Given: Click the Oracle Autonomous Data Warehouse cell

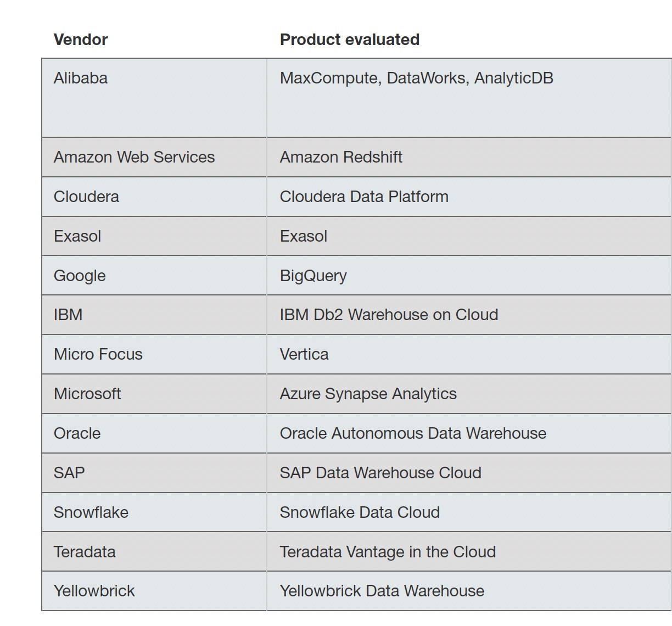Looking at the screenshot, I should pyautogui.click(x=413, y=433).
